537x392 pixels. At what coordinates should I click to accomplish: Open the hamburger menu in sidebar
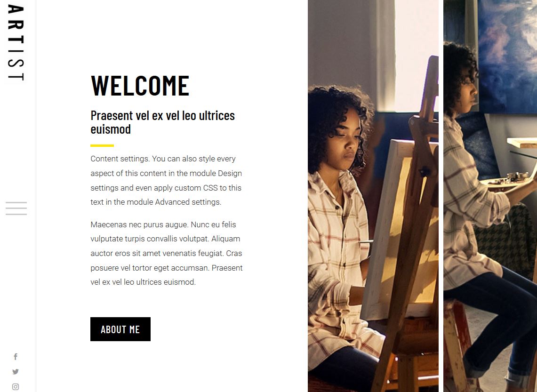16,208
